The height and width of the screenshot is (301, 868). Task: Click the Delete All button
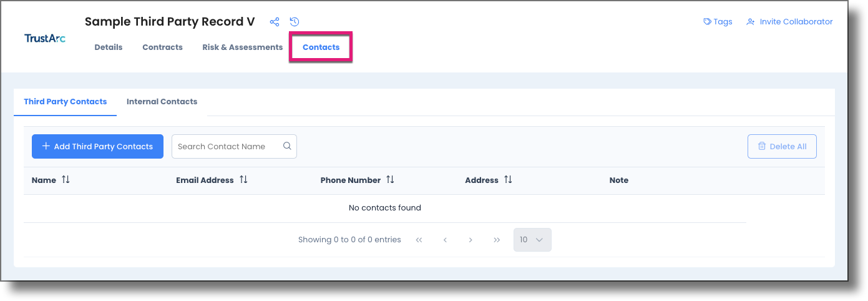click(x=782, y=146)
